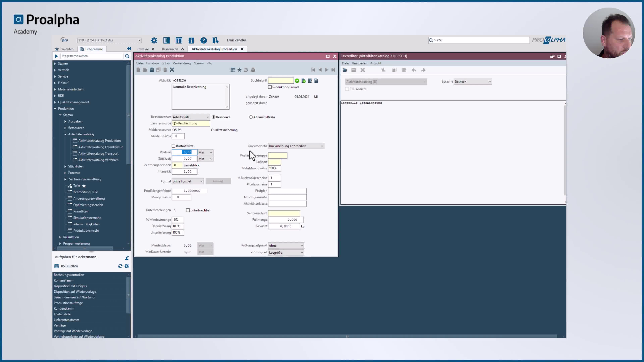The height and width of the screenshot is (362, 644).
Task: Open the company 110 - proELECTRO AG dropdown
Action: (x=110, y=40)
